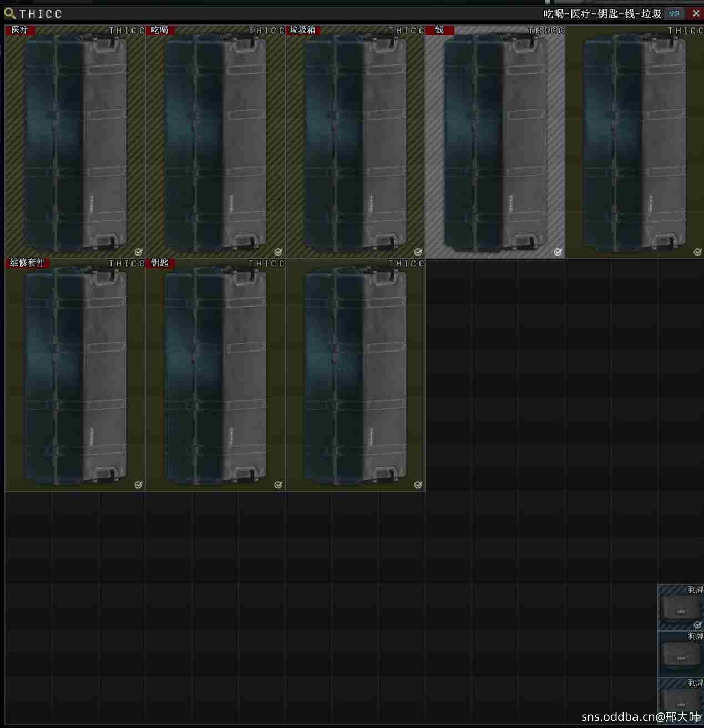Select untagged THICC case right of 钱 case
Viewport: 704px width, 728px height.
pos(635,142)
